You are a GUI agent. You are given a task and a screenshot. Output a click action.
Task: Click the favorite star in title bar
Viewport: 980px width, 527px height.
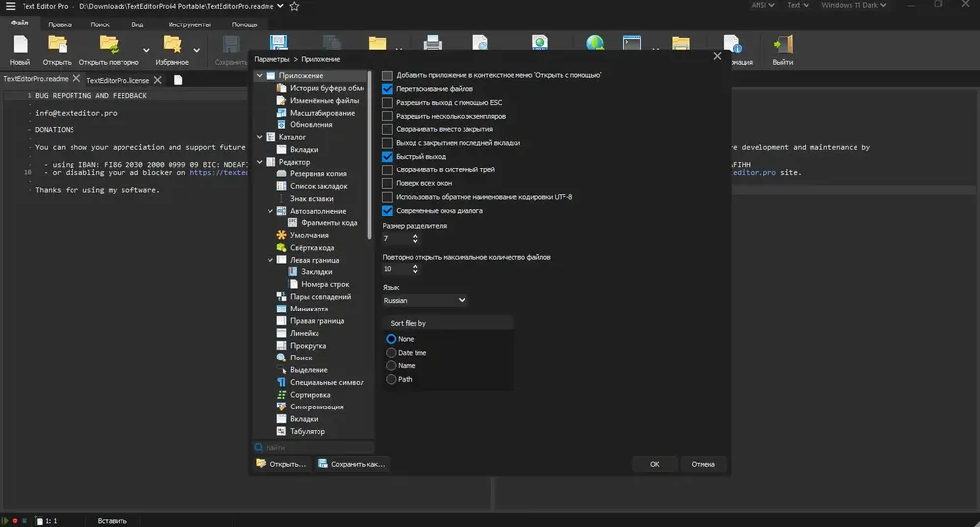coord(294,6)
